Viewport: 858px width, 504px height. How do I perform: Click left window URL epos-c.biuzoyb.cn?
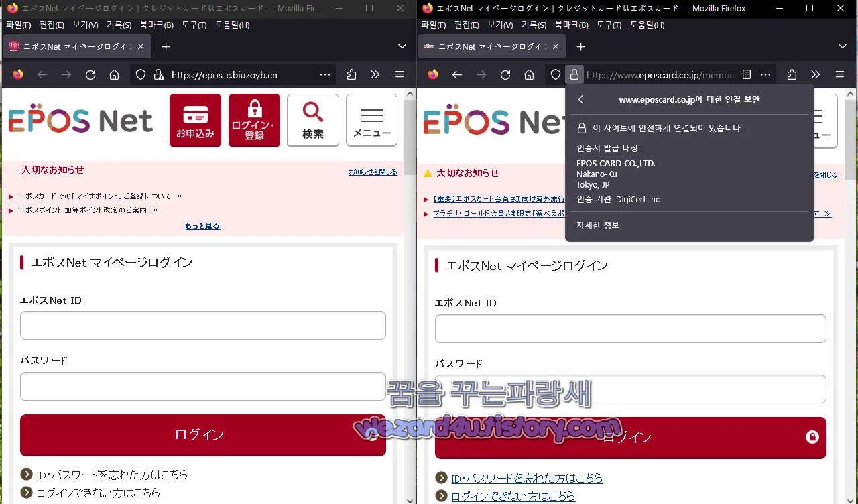click(x=224, y=75)
